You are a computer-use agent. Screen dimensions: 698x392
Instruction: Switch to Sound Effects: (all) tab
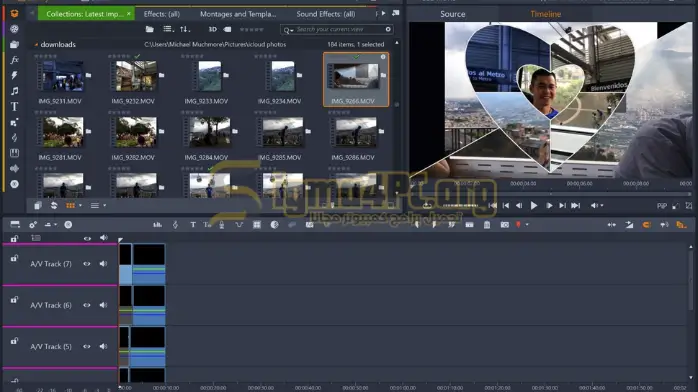click(326, 14)
